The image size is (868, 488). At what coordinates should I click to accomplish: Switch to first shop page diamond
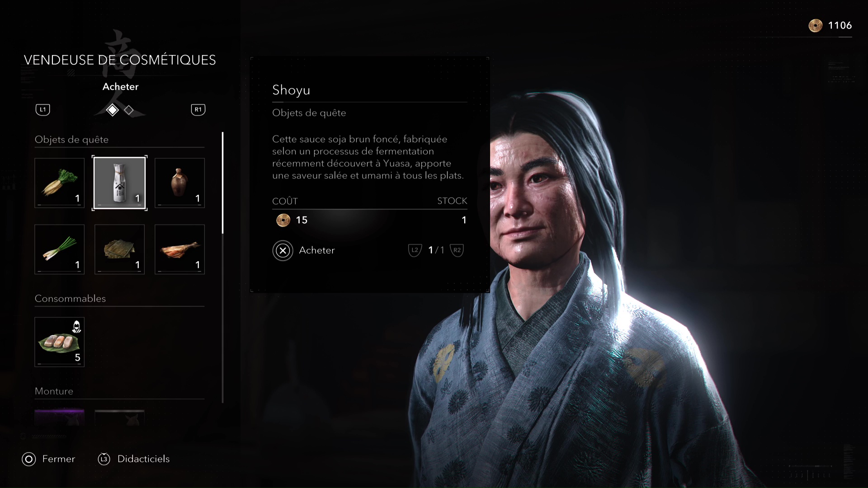click(x=112, y=110)
